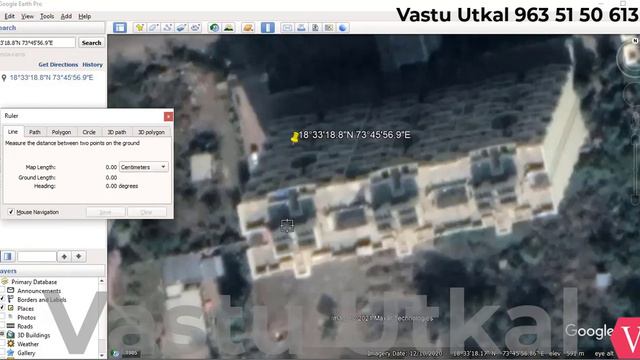View in Google Maps toolbar icon
Viewport: 640px width, 360px height.
coord(329,28)
